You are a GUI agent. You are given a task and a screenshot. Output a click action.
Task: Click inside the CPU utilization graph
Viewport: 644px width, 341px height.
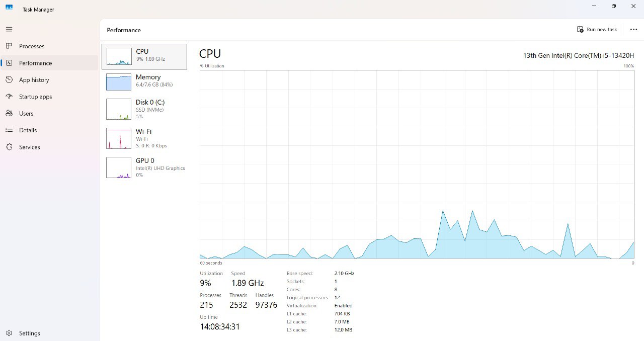click(417, 166)
